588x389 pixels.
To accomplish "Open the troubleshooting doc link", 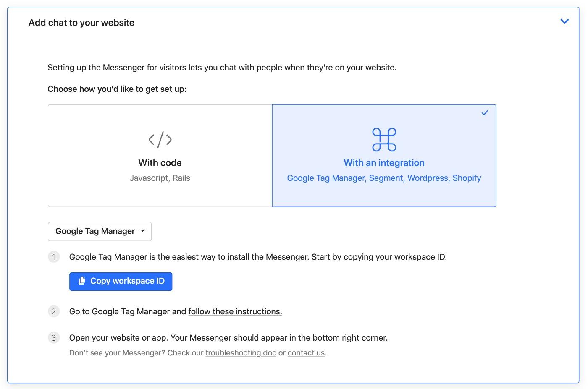I will tap(241, 353).
